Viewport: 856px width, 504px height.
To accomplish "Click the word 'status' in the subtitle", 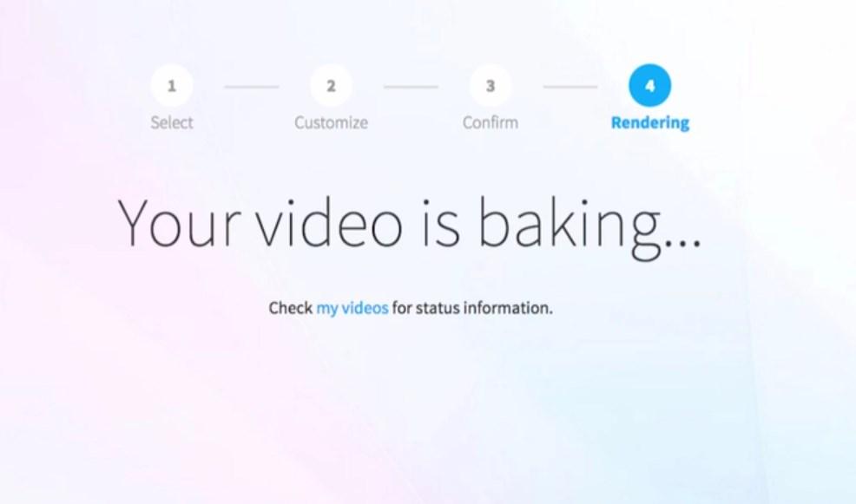I will click(x=438, y=308).
